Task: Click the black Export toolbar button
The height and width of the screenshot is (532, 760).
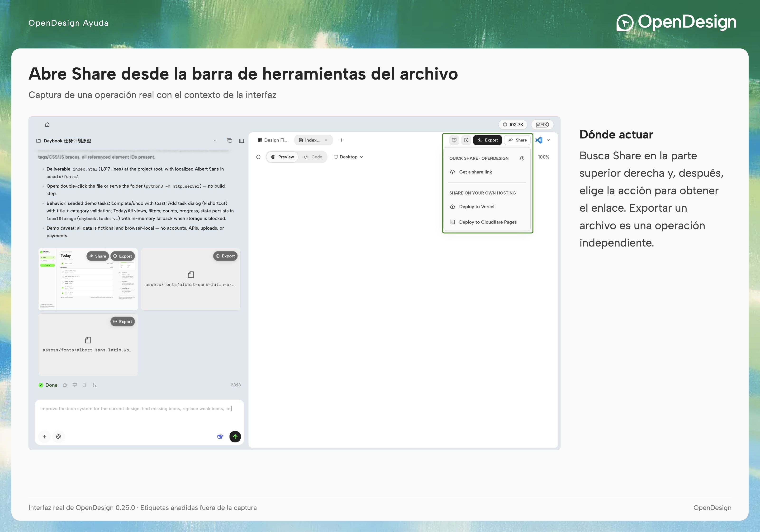Action: click(488, 140)
